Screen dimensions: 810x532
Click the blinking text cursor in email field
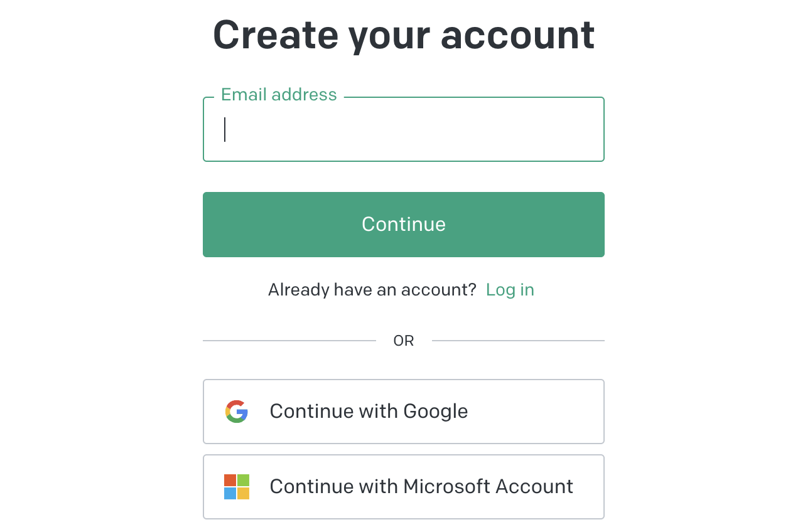click(x=225, y=130)
